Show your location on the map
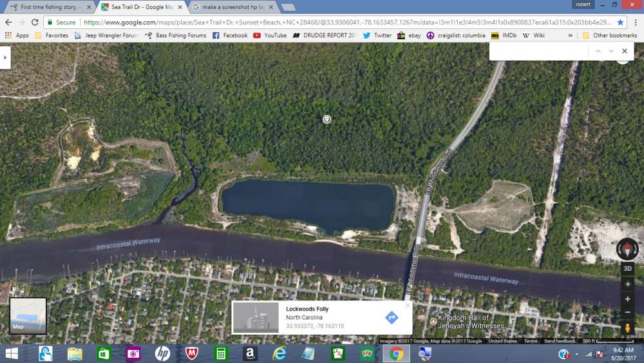The image size is (644, 363). coord(627,284)
